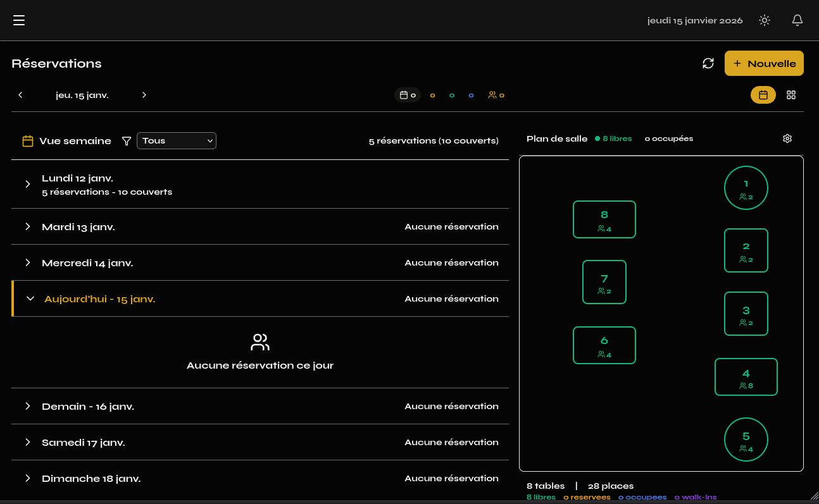Select table 4 with eight seats
This screenshot has width=819, height=504.
point(746,377)
